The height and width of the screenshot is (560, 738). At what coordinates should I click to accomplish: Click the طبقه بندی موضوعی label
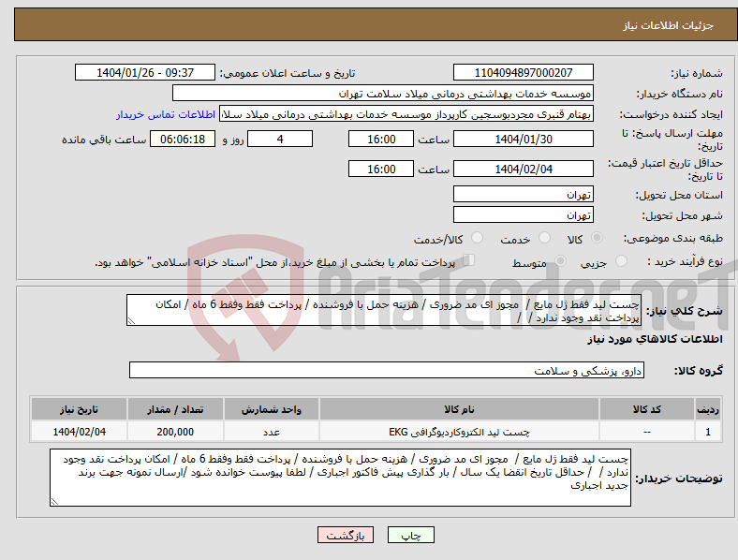tap(673, 238)
